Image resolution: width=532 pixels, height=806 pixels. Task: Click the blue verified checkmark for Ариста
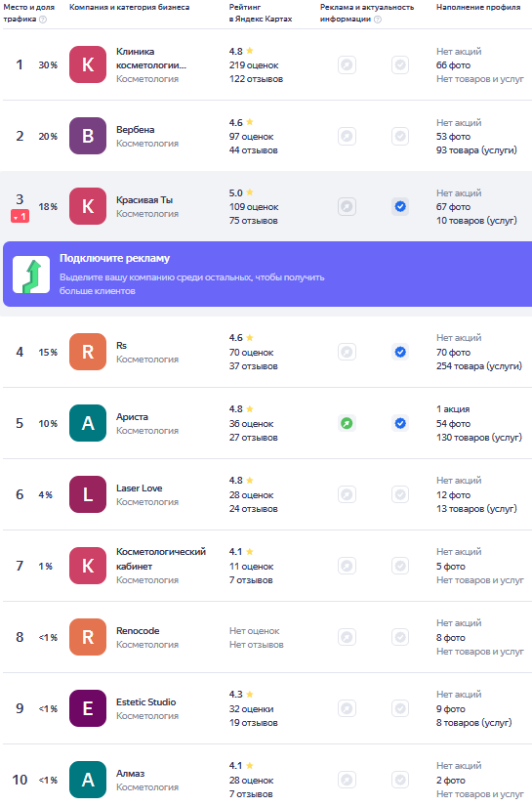(x=400, y=424)
